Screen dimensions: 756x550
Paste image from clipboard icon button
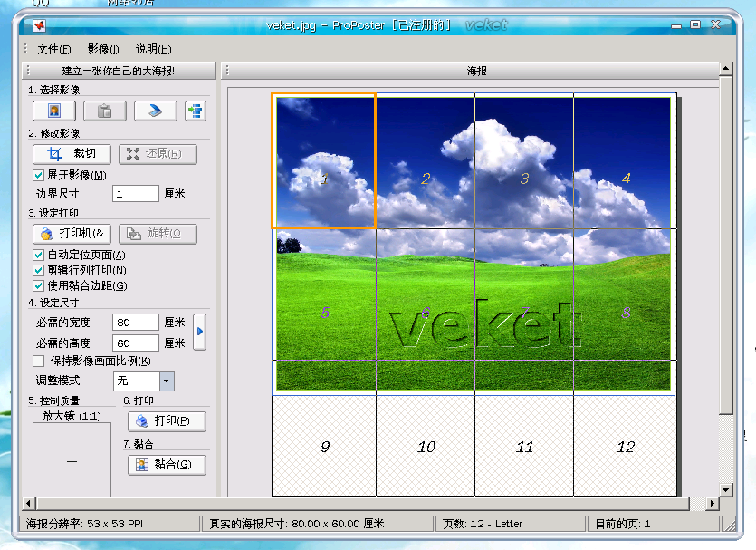click(x=105, y=111)
